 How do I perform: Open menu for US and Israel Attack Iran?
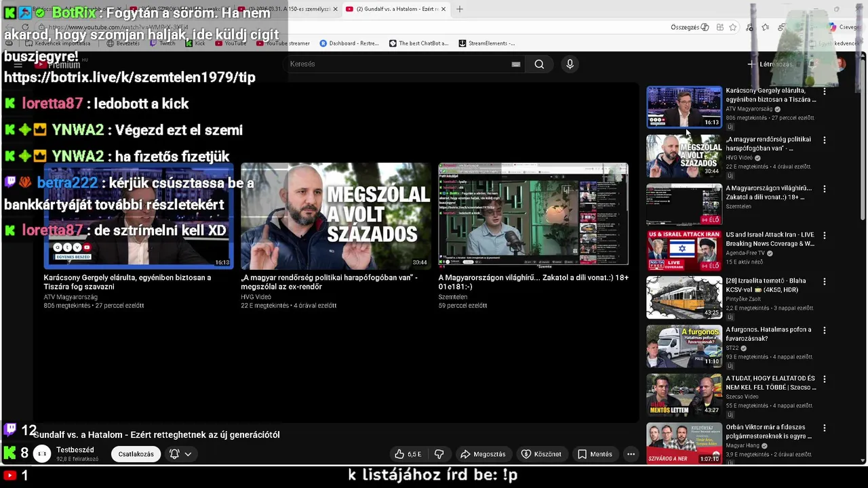click(x=825, y=235)
